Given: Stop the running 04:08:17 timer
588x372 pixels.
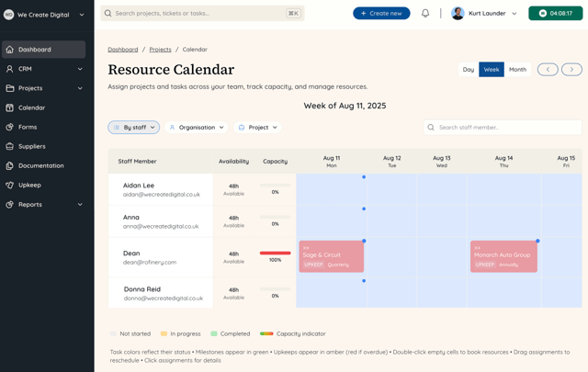Looking at the screenshot, I should click(x=555, y=14).
